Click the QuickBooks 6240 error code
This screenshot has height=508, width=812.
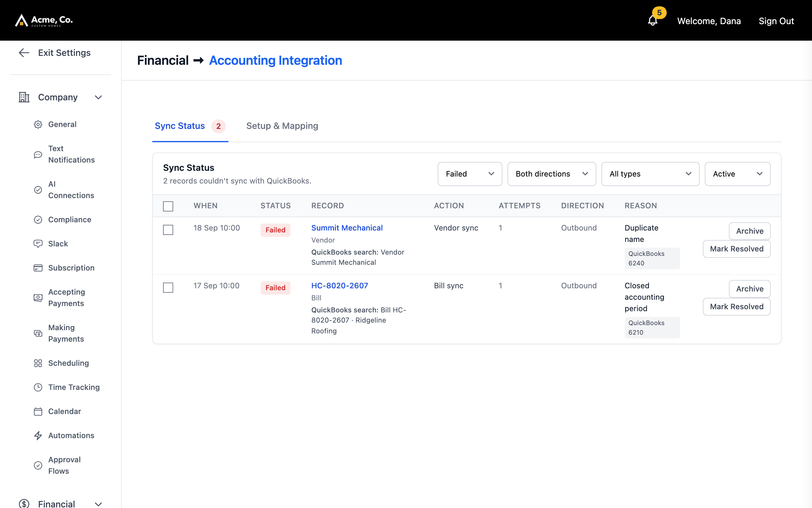tap(652, 258)
